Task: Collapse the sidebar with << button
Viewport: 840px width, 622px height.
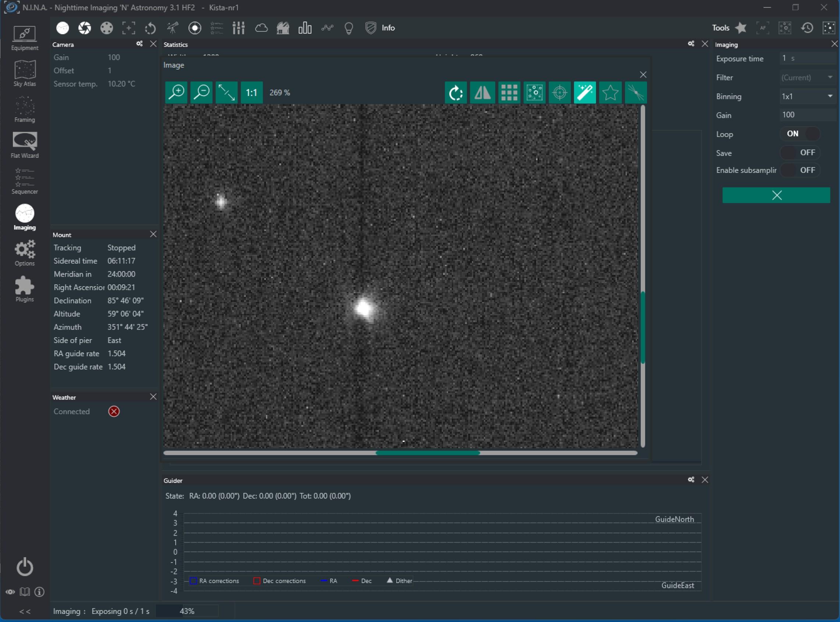Action: point(25,611)
